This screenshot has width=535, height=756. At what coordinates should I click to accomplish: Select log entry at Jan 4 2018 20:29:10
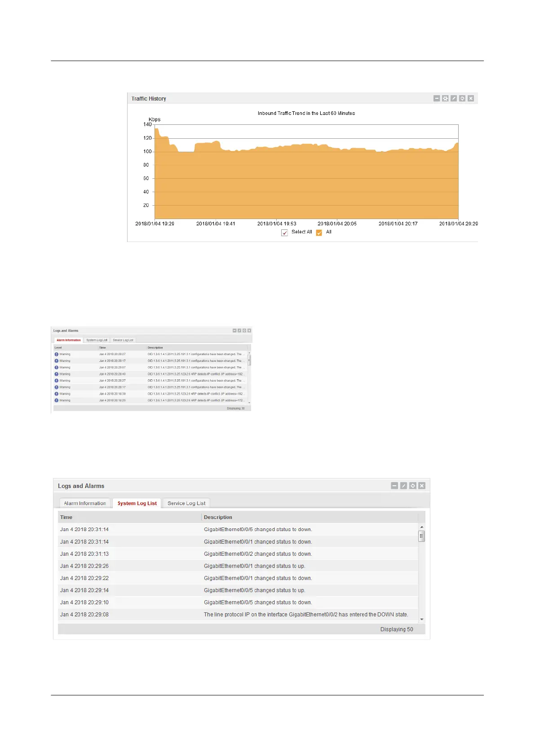point(238,602)
